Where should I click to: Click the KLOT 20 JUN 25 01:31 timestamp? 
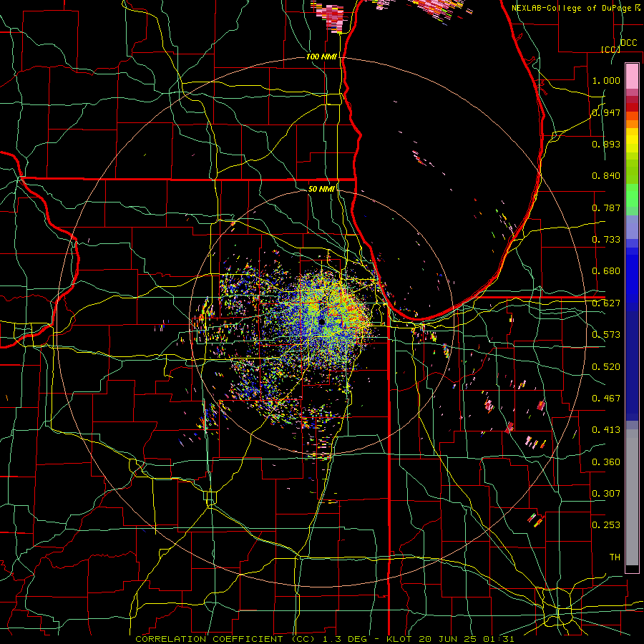tap(450, 639)
